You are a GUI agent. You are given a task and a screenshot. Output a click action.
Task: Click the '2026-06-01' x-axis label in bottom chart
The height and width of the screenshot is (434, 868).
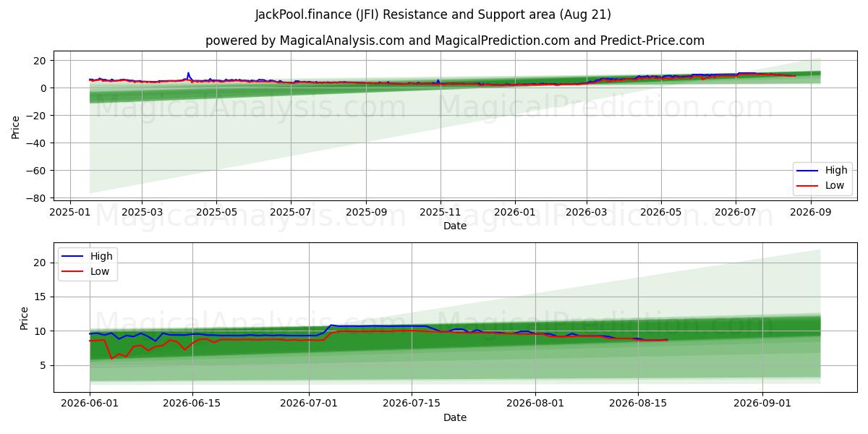click(90, 404)
